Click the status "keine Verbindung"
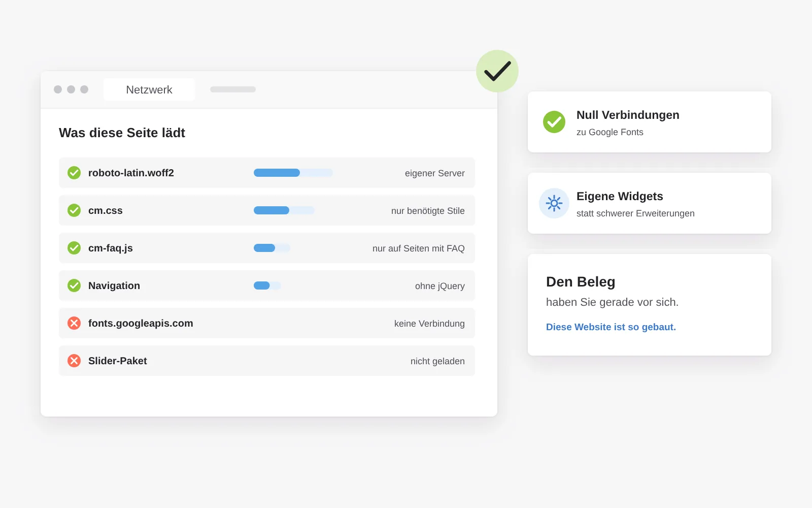The image size is (812, 508). click(x=429, y=324)
